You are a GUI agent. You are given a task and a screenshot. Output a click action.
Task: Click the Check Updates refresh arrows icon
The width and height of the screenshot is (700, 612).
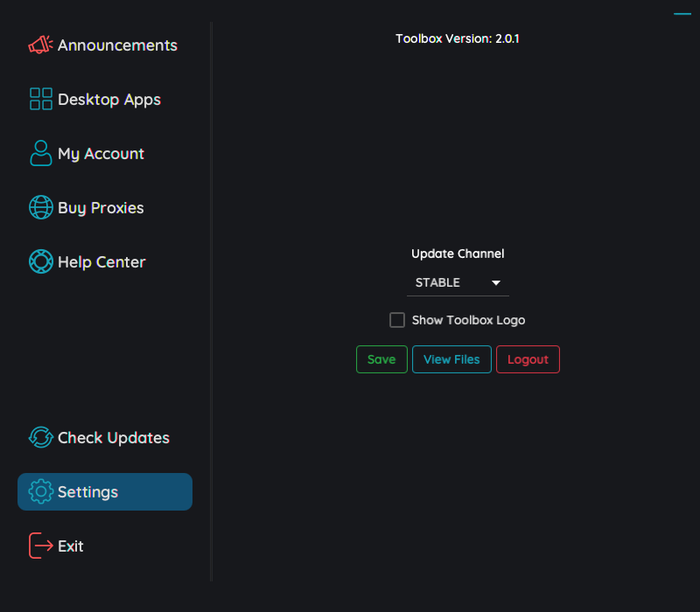coord(40,438)
